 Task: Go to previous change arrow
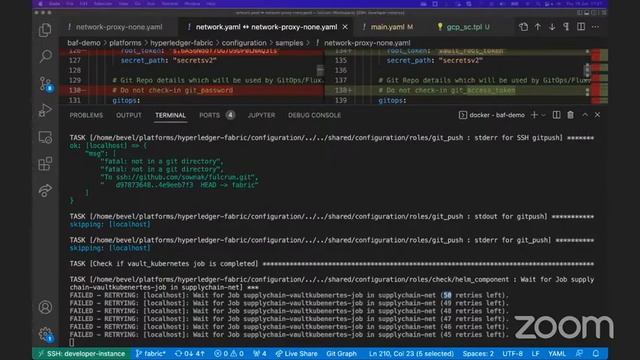(538, 27)
